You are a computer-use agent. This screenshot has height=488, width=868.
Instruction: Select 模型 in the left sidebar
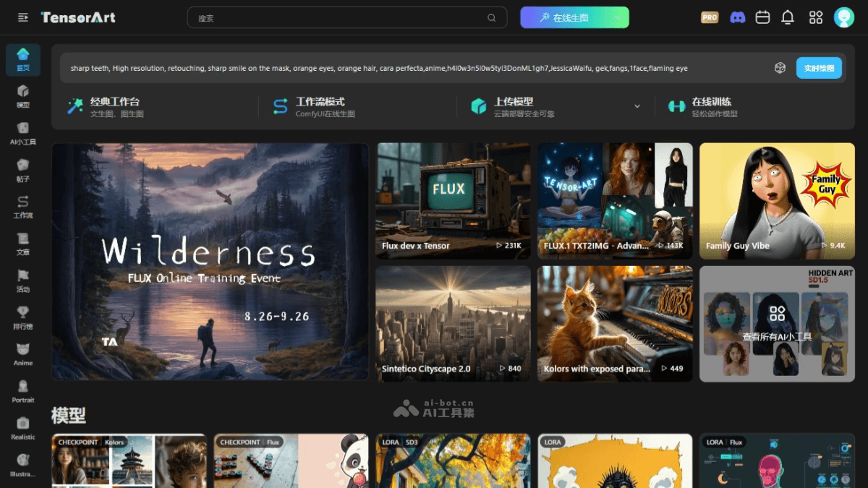pyautogui.click(x=23, y=95)
